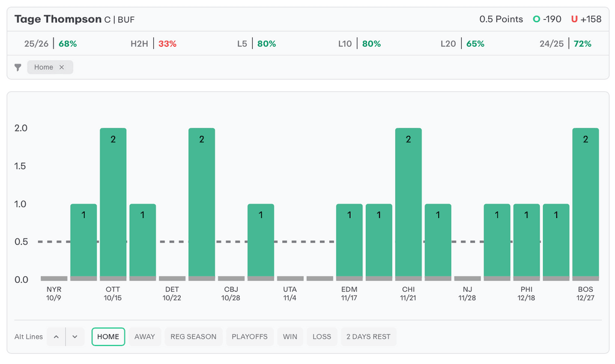The image size is (615, 364).
Task: Filter by WIN games
Action: pos(290,337)
